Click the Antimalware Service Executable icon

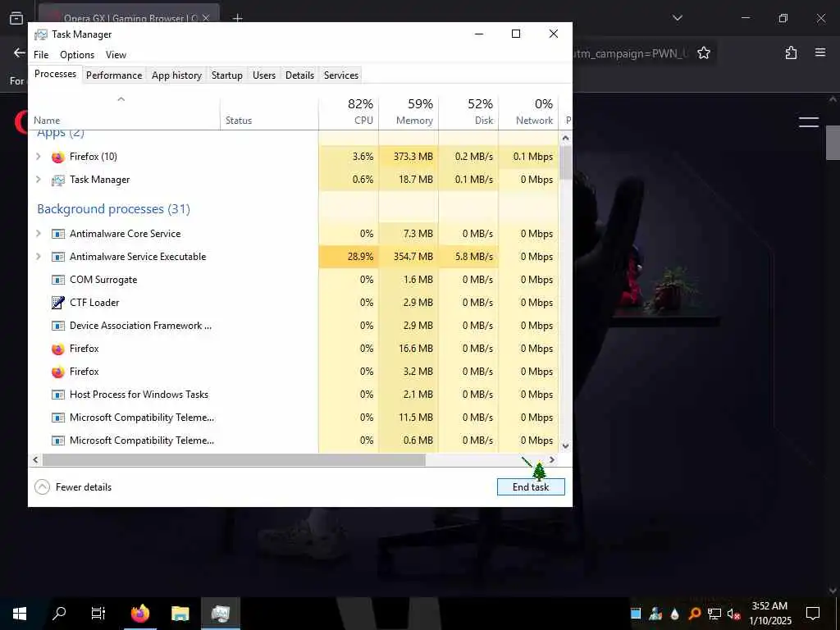click(x=58, y=257)
